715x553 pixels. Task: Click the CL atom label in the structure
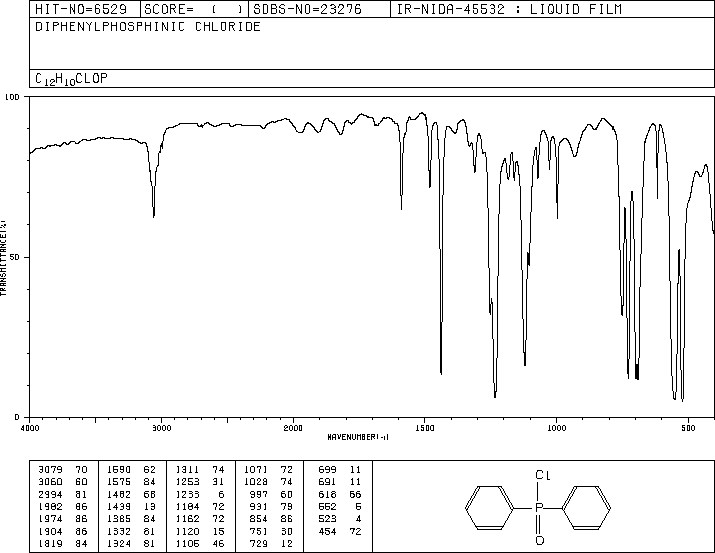pyautogui.click(x=543, y=475)
